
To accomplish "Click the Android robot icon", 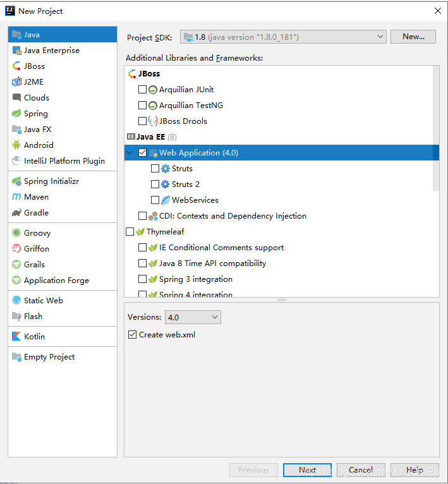I will click(16, 145).
